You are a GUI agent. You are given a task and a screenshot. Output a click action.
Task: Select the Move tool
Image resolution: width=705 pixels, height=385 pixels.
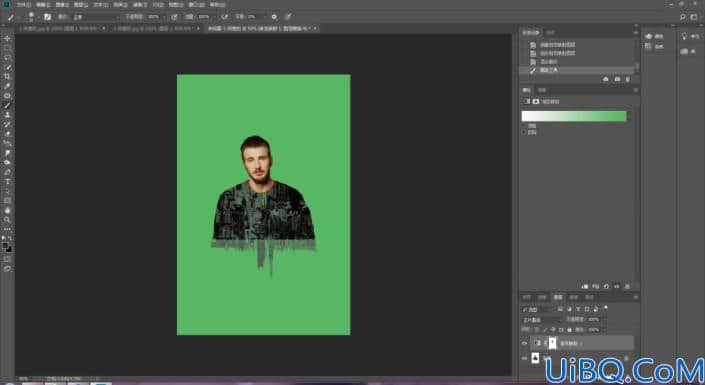pos(7,38)
